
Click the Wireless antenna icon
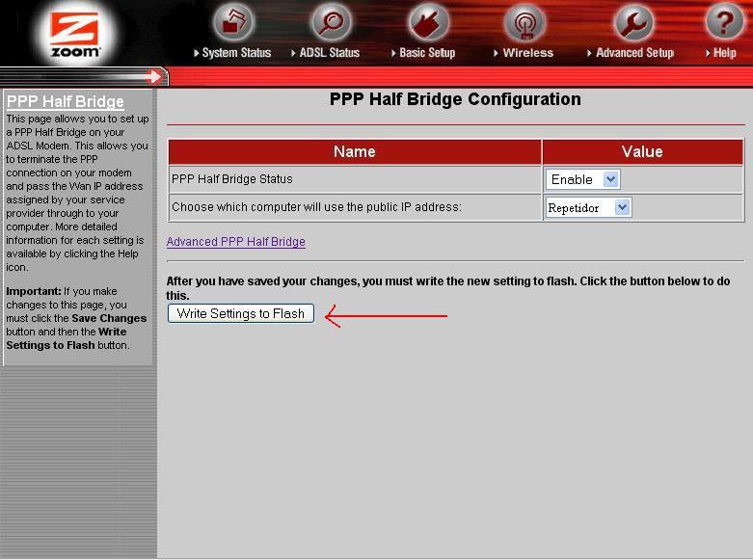pos(524,23)
